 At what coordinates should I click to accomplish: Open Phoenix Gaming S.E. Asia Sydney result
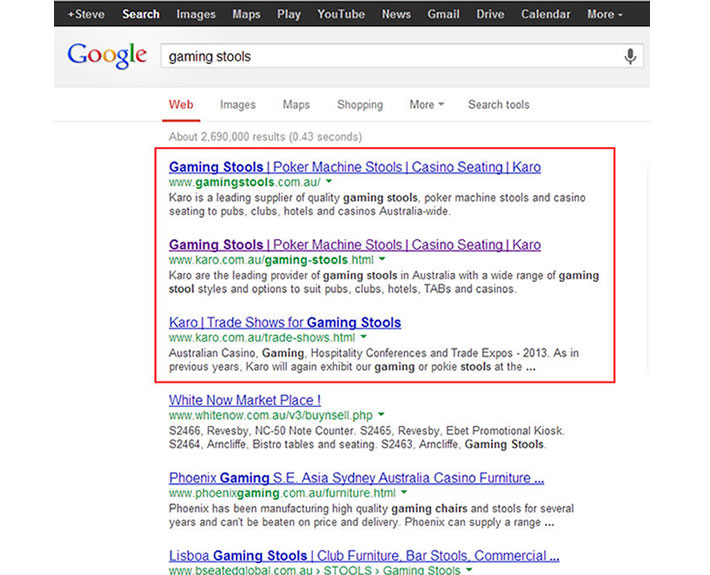click(x=356, y=478)
